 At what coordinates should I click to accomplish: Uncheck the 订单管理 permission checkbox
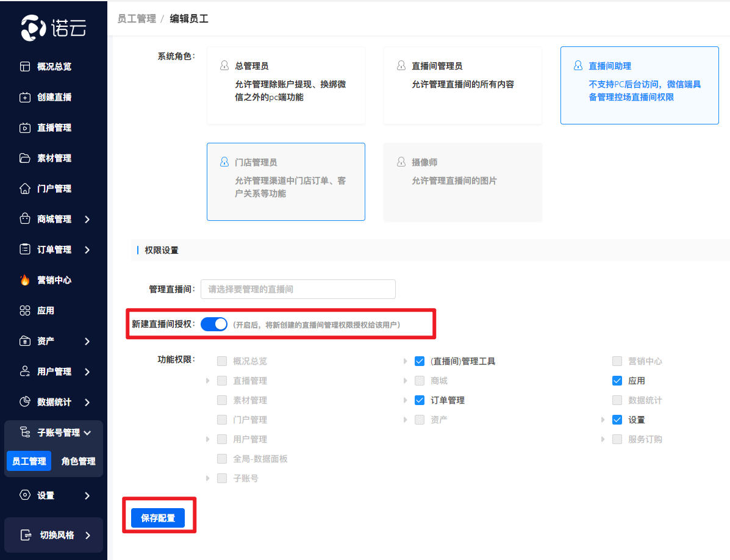[x=420, y=400]
